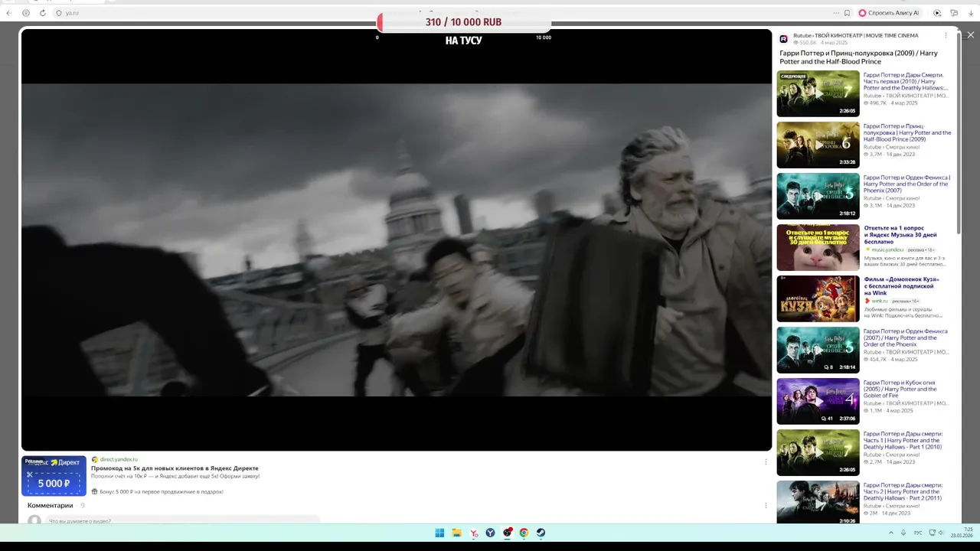Screen dimensions: 980x551
Task: Click the media playback icon in browser toolbar
Action: click(937, 13)
